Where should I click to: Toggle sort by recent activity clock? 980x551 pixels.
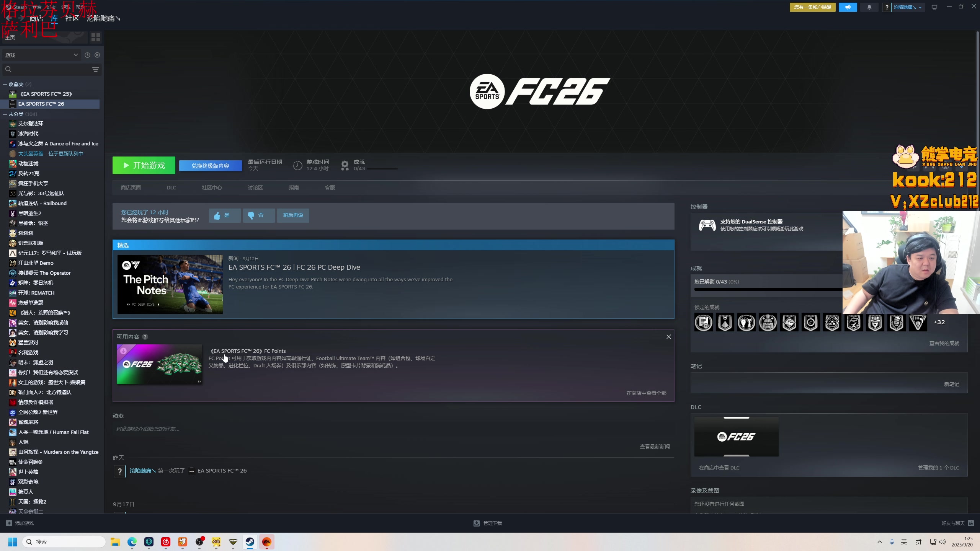click(x=87, y=55)
